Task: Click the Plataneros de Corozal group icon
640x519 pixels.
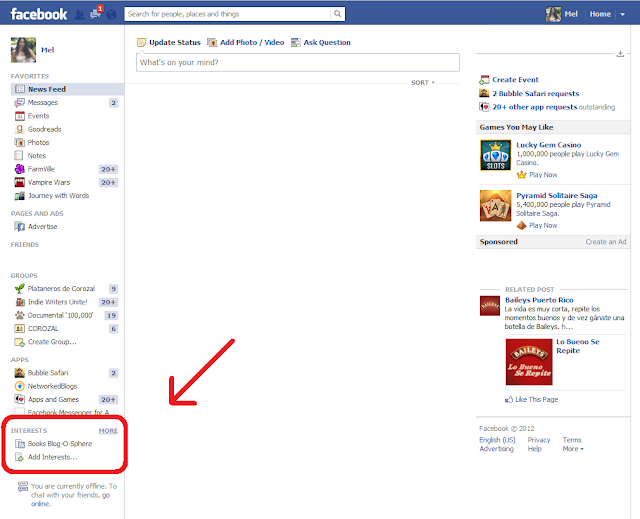Action: click(x=20, y=288)
